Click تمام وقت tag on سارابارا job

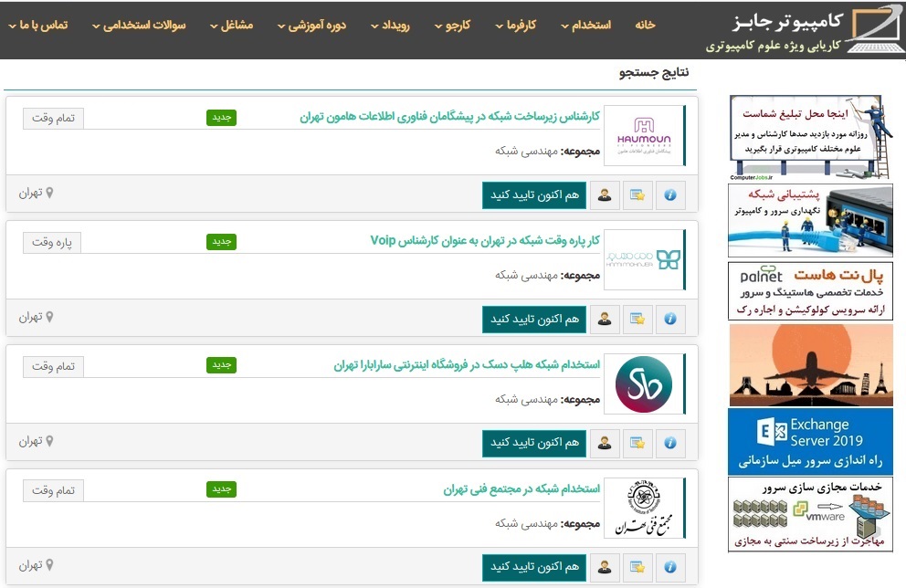53,366
